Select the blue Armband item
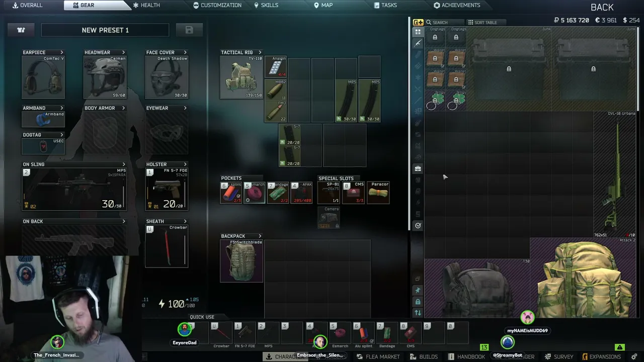Image resolution: width=644 pixels, height=362 pixels. point(44,119)
